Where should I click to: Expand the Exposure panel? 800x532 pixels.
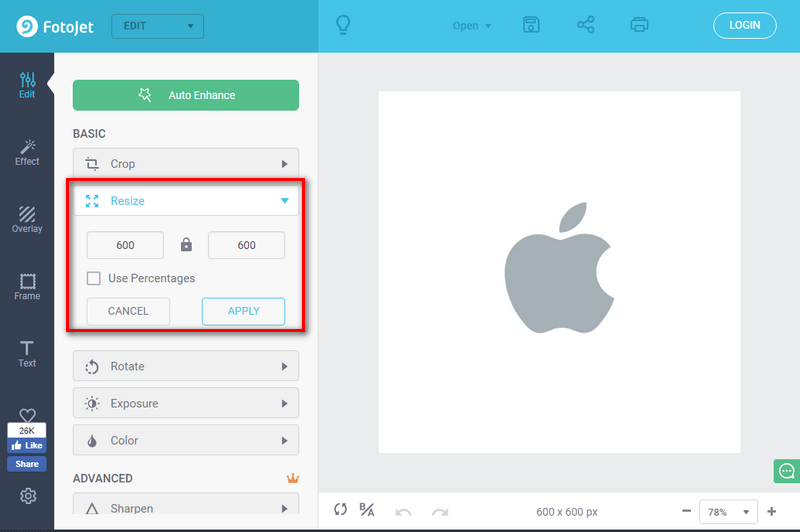pyautogui.click(x=186, y=403)
